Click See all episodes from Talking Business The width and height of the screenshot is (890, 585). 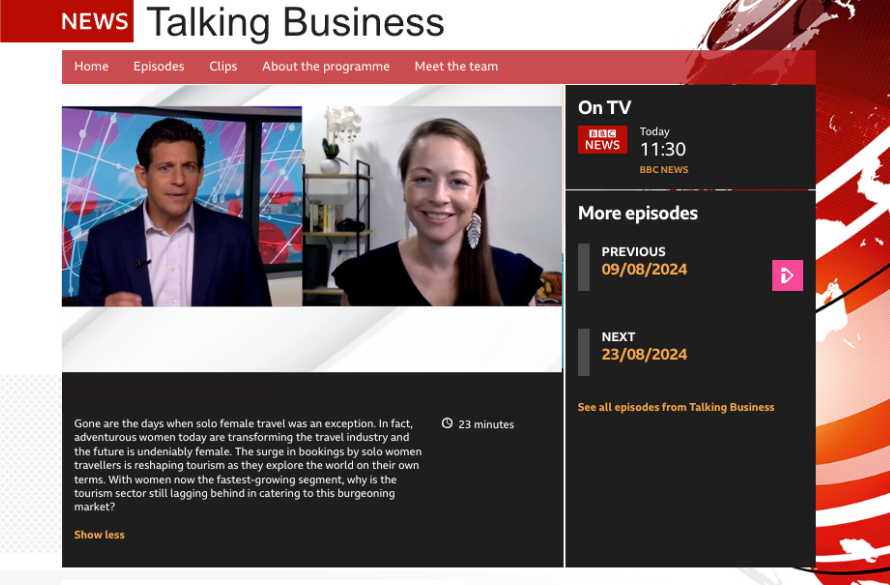coord(676,407)
